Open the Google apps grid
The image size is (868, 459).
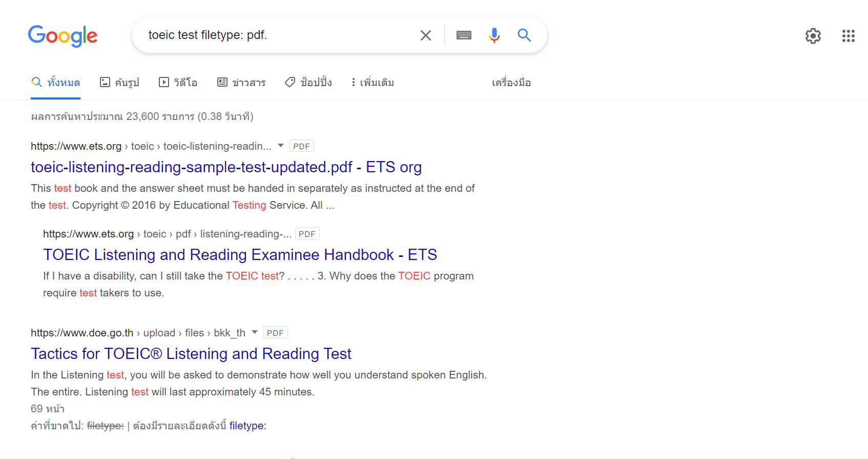coord(848,36)
